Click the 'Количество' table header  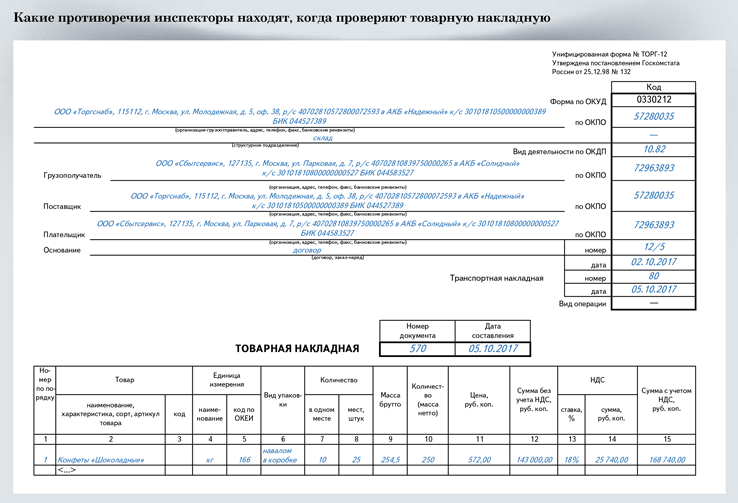[x=339, y=380]
